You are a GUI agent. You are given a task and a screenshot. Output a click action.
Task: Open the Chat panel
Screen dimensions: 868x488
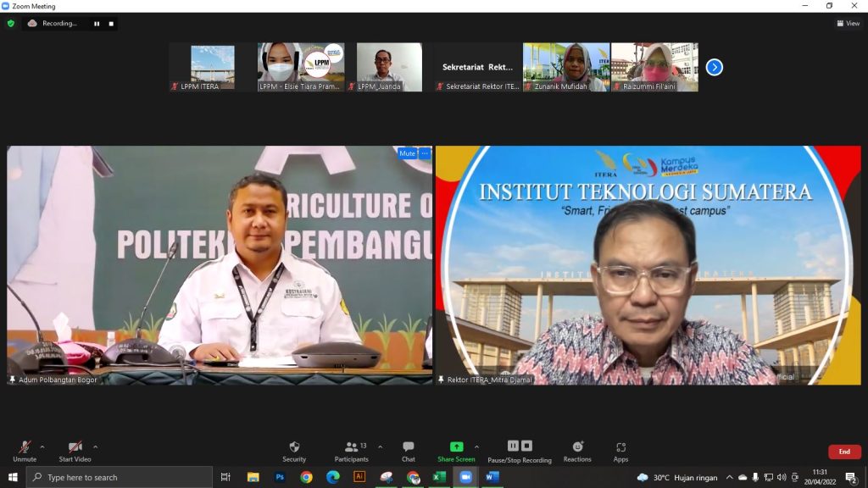tap(409, 452)
